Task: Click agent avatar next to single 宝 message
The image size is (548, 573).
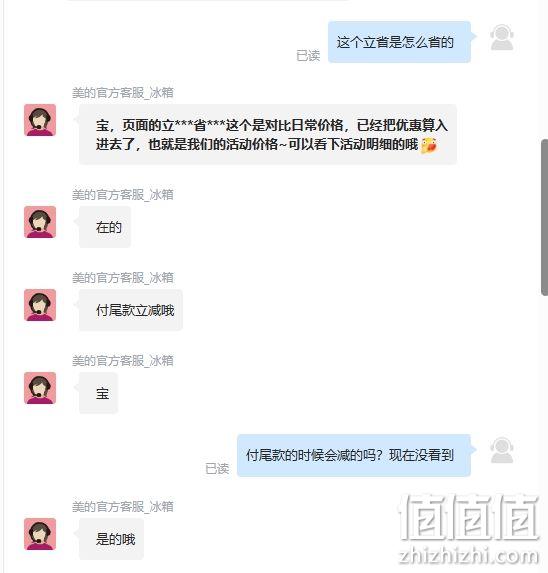Action: pyautogui.click(x=40, y=388)
